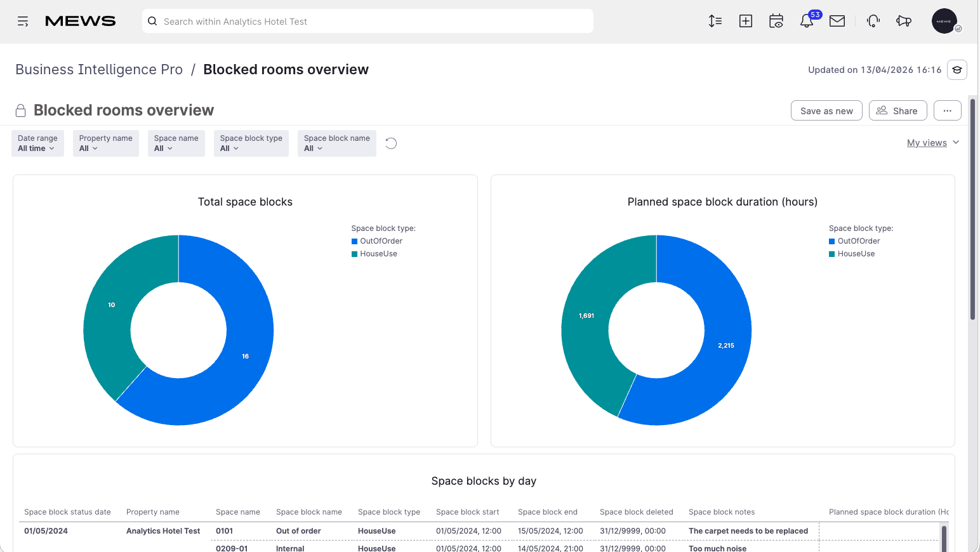This screenshot has height=552, width=980.
Task: Click the Save as new button
Action: click(x=826, y=110)
